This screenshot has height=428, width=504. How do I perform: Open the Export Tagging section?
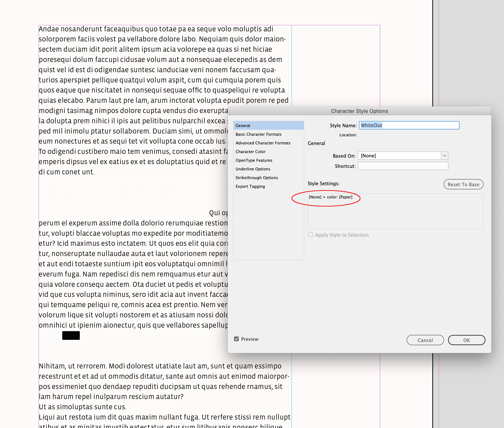[250, 186]
